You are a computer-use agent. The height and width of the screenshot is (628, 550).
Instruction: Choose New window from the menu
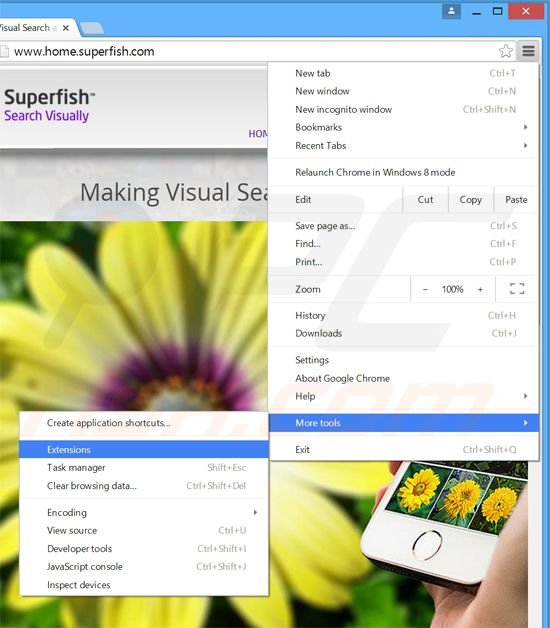click(x=404, y=91)
